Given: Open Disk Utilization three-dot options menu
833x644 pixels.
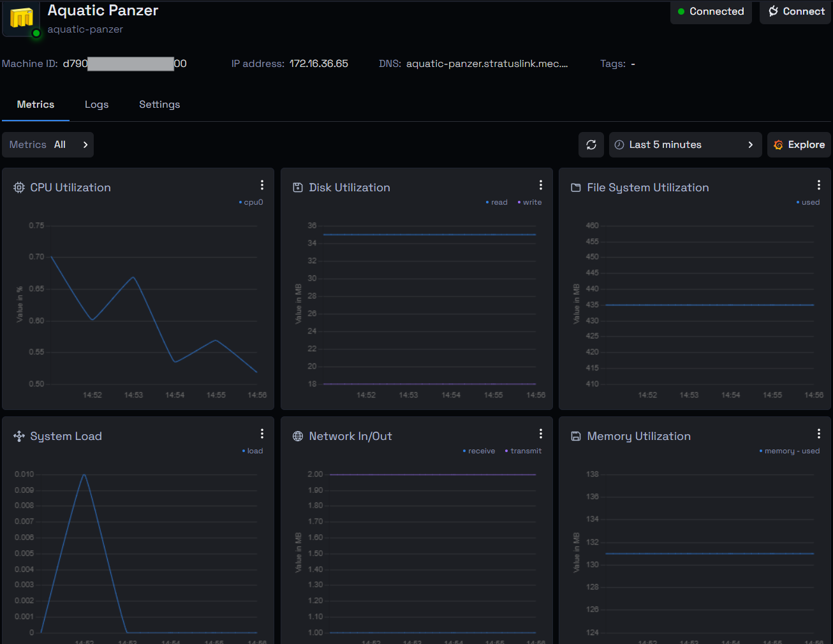Looking at the screenshot, I should tap(541, 185).
